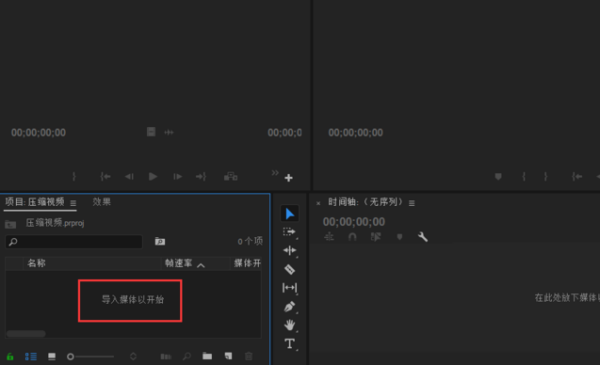Image resolution: width=600 pixels, height=365 pixels.
Task: Click the trash Clear icon
Action: point(249,356)
